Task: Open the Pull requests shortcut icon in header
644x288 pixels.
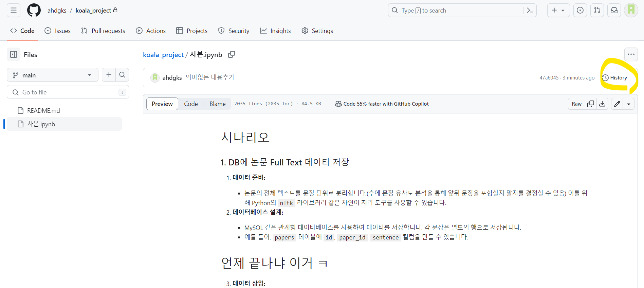Action: [x=597, y=10]
